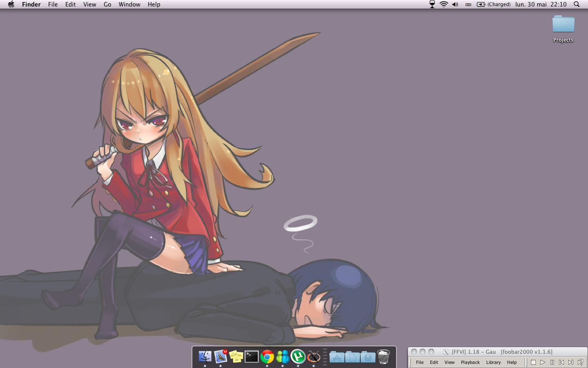Play a random track in foobar2000
Viewport: 588px width, 368px height.
point(580,362)
